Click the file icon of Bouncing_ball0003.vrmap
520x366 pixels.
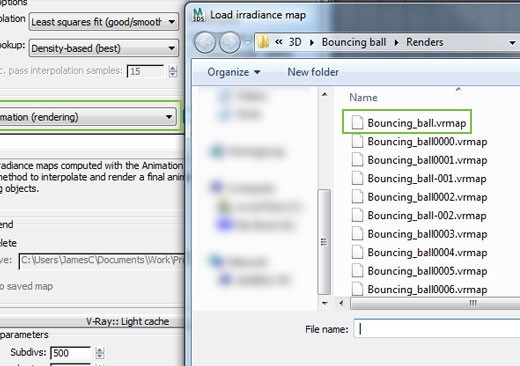pos(357,234)
